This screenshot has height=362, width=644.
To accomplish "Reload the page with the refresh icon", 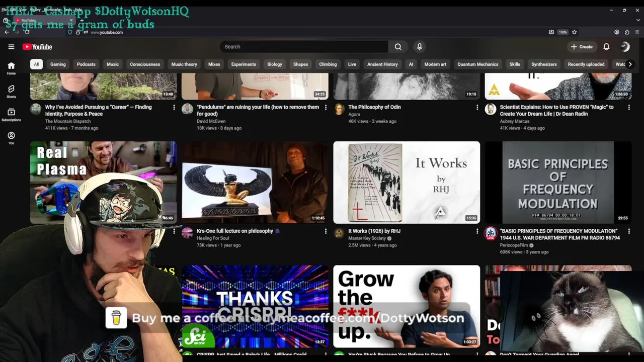I will pos(27,32).
